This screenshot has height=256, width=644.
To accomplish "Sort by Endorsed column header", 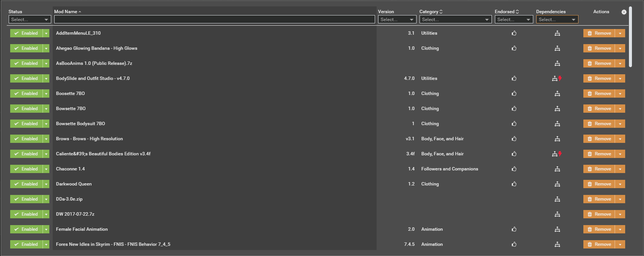I will 507,12.
